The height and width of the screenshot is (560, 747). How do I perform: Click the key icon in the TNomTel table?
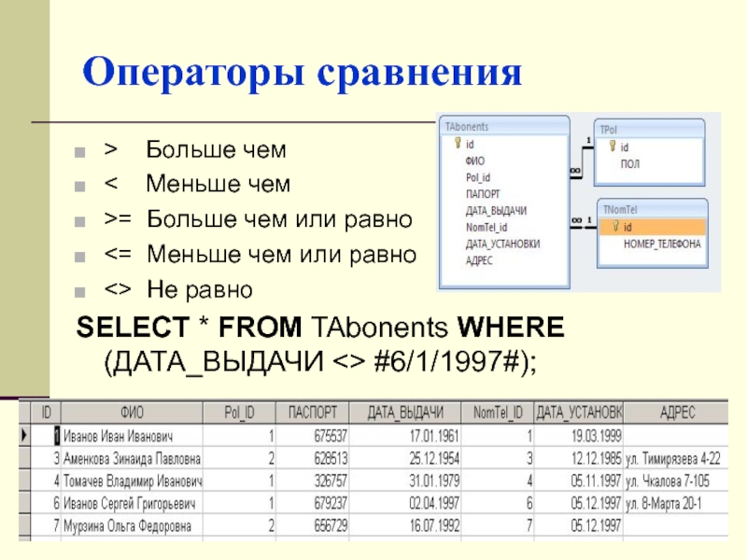tap(615, 226)
